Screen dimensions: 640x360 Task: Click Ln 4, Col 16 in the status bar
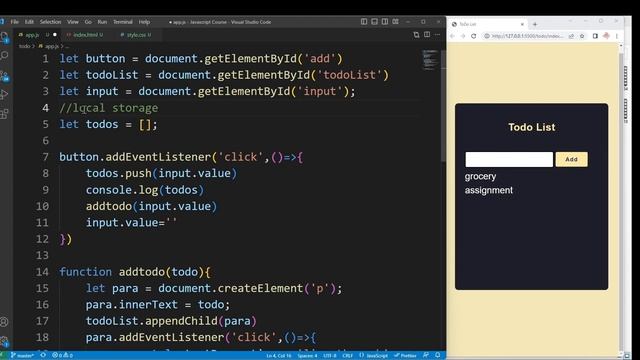tap(279, 356)
